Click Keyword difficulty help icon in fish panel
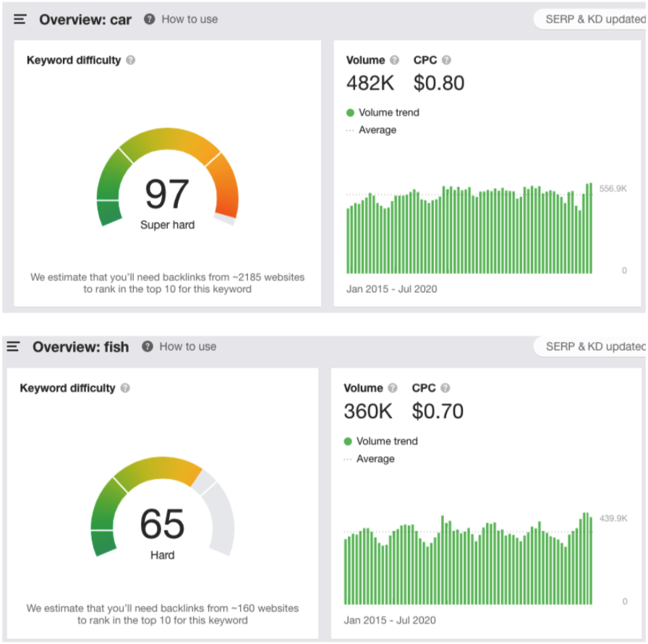Screen dimensions: 648x644 tap(125, 388)
